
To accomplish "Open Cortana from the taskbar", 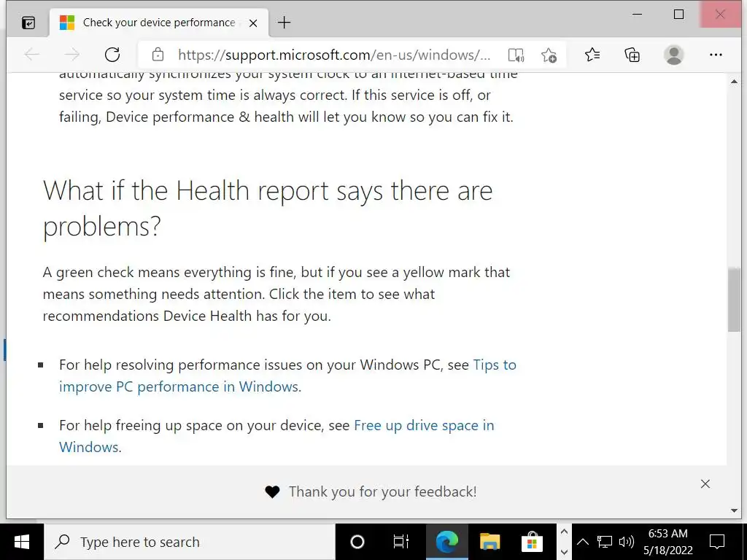I will [x=357, y=542].
